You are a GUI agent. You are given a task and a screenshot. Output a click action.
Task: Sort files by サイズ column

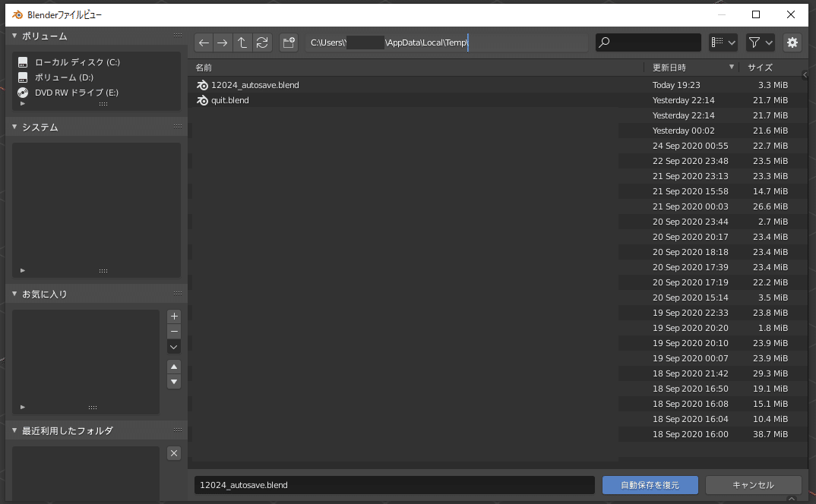(x=760, y=68)
